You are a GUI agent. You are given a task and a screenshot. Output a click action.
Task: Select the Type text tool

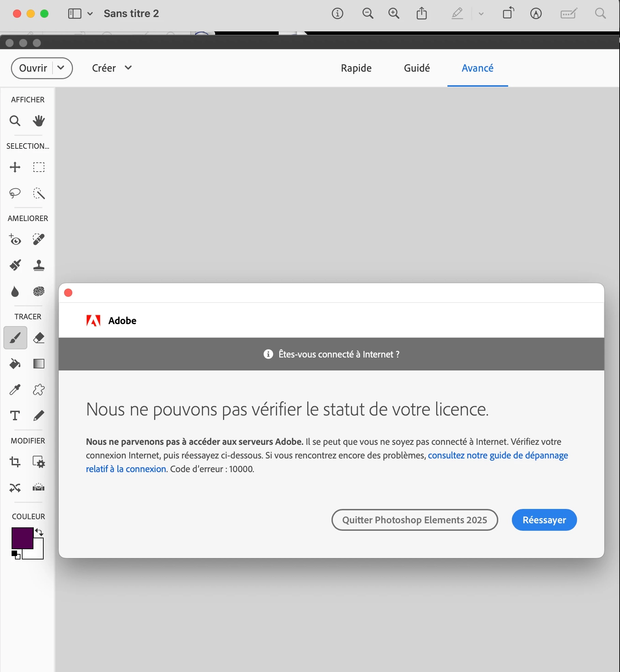click(15, 415)
